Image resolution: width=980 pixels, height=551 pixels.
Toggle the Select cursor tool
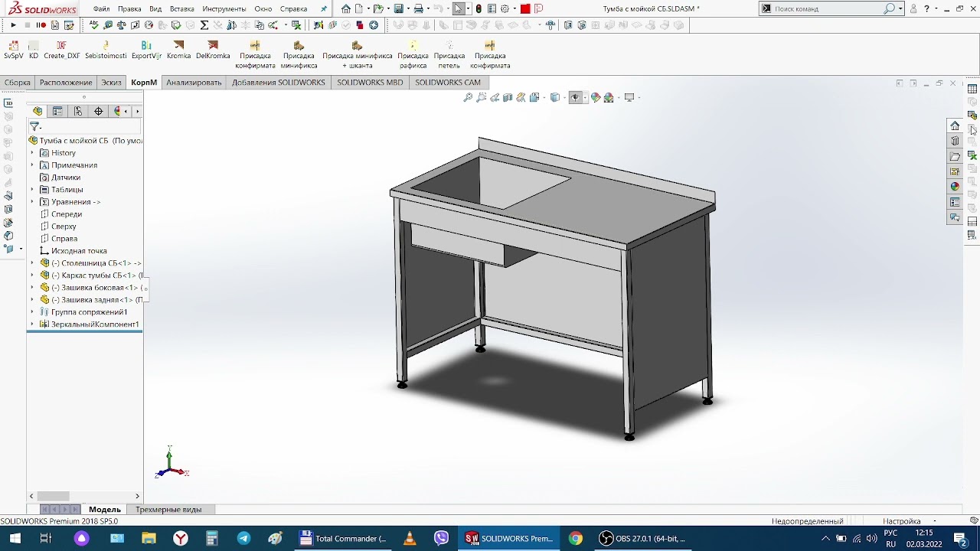click(x=458, y=9)
